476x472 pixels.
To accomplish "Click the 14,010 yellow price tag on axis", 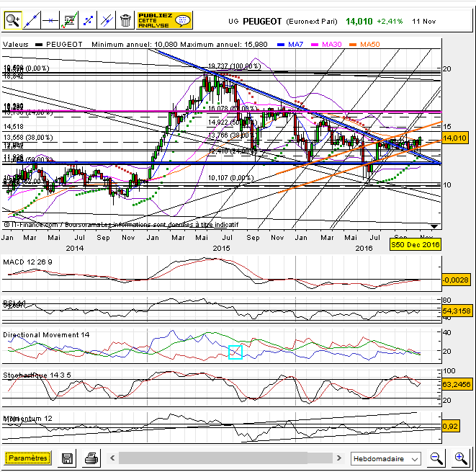I will pyautogui.click(x=454, y=138).
